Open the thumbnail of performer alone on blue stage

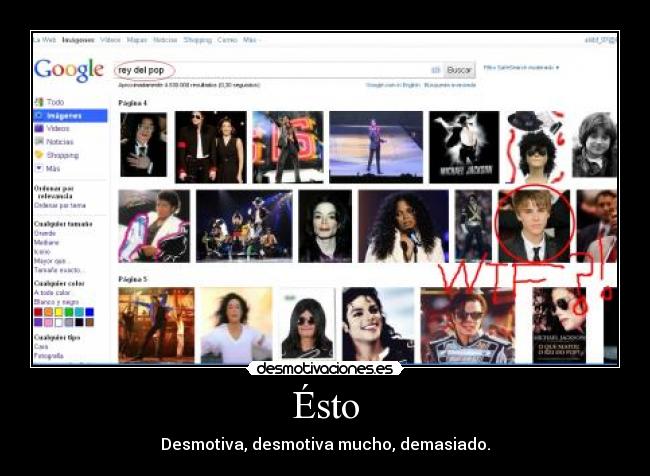(x=376, y=147)
